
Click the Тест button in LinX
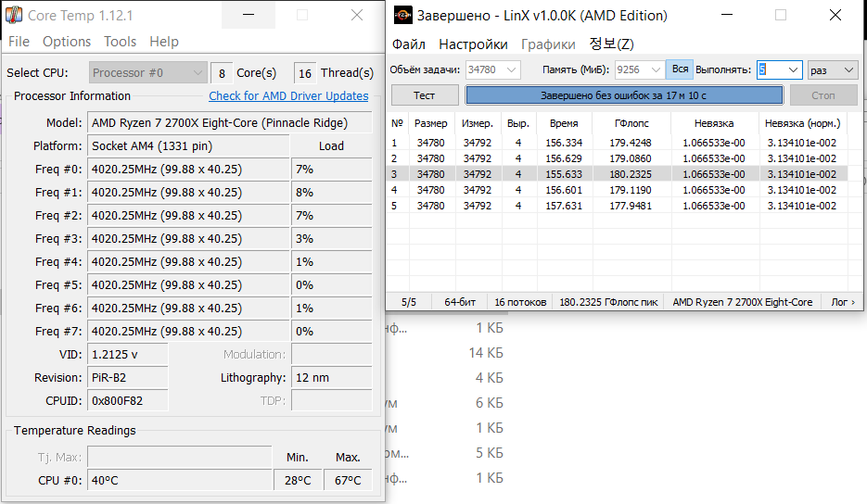[x=425, y=95]
